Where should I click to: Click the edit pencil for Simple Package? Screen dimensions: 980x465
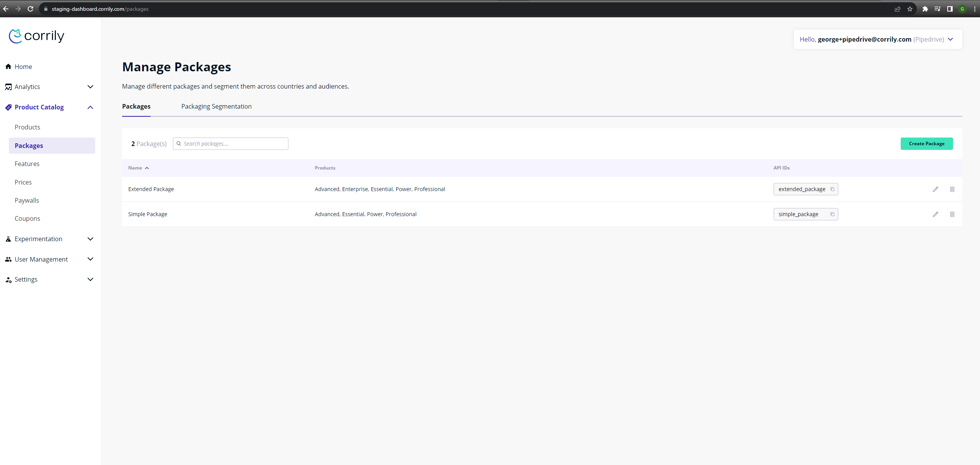click(935, 214)
